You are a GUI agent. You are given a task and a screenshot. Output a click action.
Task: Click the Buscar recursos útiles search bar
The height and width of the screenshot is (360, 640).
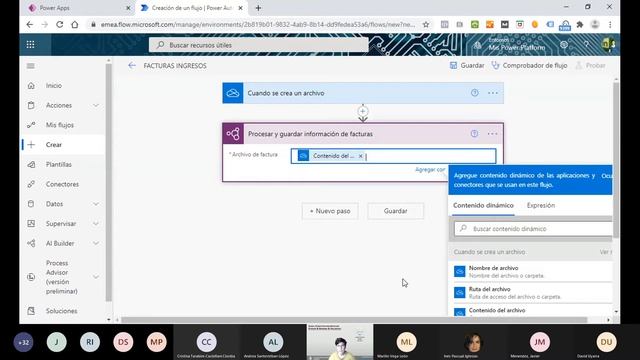coord(259,45)
